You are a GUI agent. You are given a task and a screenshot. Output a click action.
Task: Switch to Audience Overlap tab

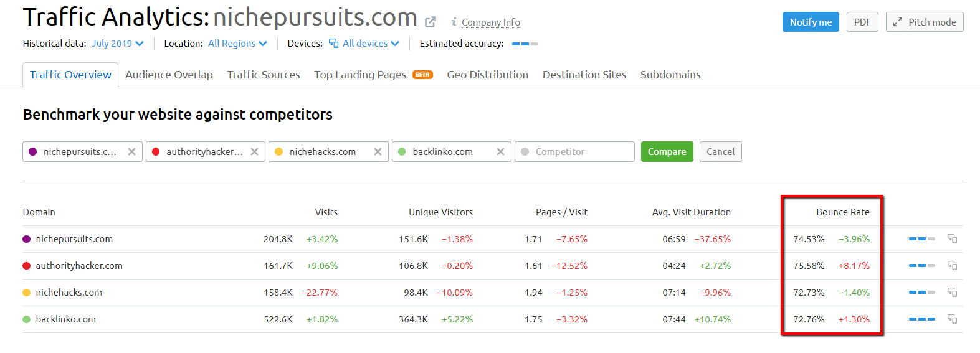169,75
